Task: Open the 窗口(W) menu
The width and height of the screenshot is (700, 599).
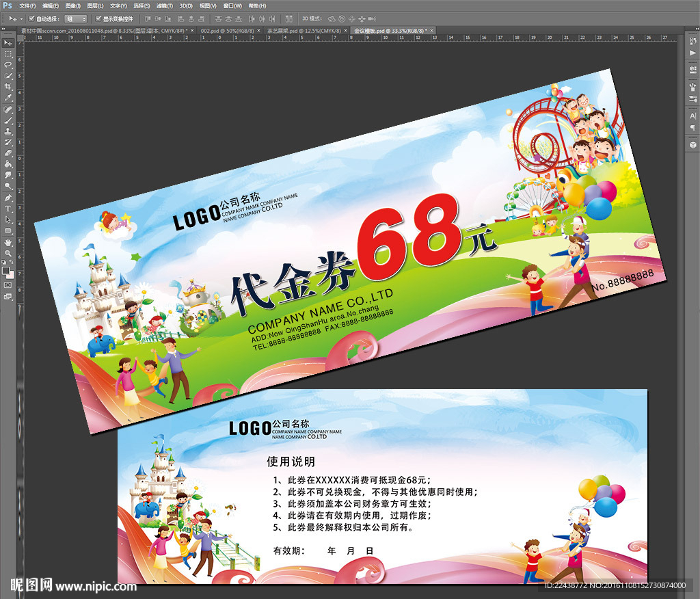Action: point(232,5)
